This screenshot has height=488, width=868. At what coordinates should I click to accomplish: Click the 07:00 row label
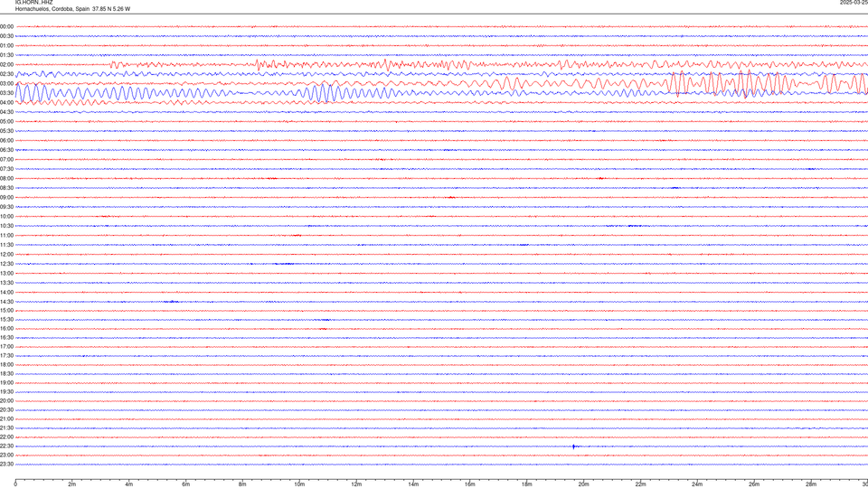(x=6, y=159)
